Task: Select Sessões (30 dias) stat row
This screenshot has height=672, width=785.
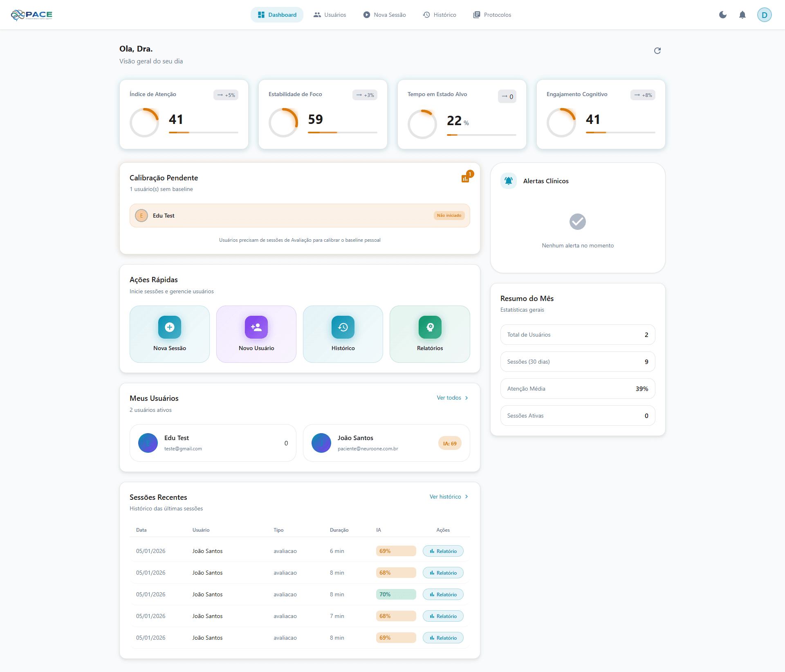Action: pyautogui.click(x=578, y=362)
